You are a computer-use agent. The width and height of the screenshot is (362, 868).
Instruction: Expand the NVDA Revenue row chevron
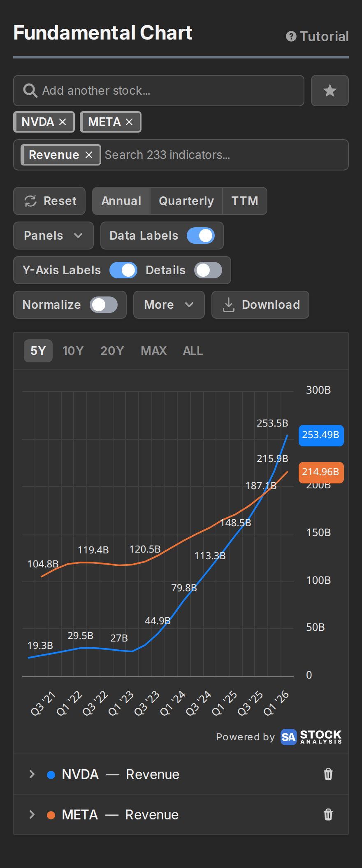click(32, 774)
